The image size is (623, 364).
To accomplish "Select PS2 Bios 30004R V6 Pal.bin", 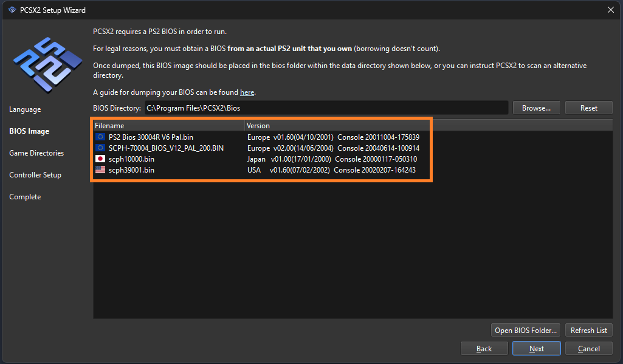I will click(151, 137).
